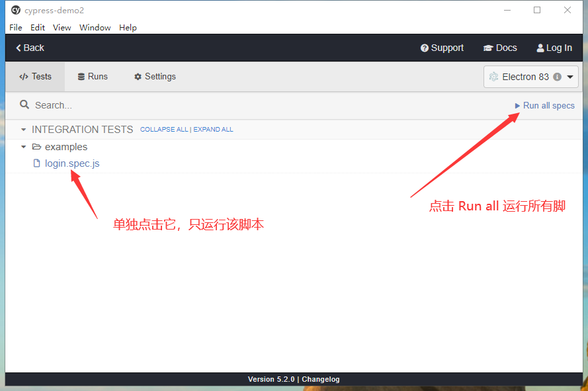Image resolution: width=588 pixels, height=391 pixels.
Task: Open the Edit menu
Action: [x=38, y=27]
